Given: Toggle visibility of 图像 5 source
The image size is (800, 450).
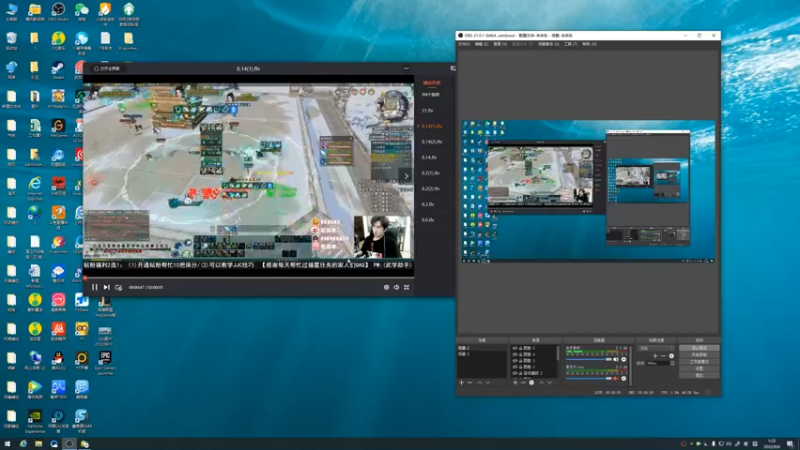Looking at the screenshot, I should coord(515,348).
